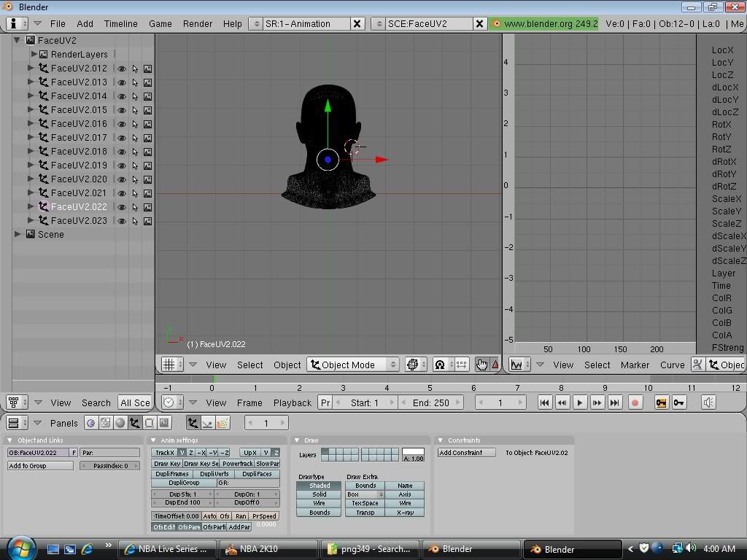Screen dimensions: 747x560
Task: Delete the SCE:FaceUV2 scene with X
Action: [480, 24]
